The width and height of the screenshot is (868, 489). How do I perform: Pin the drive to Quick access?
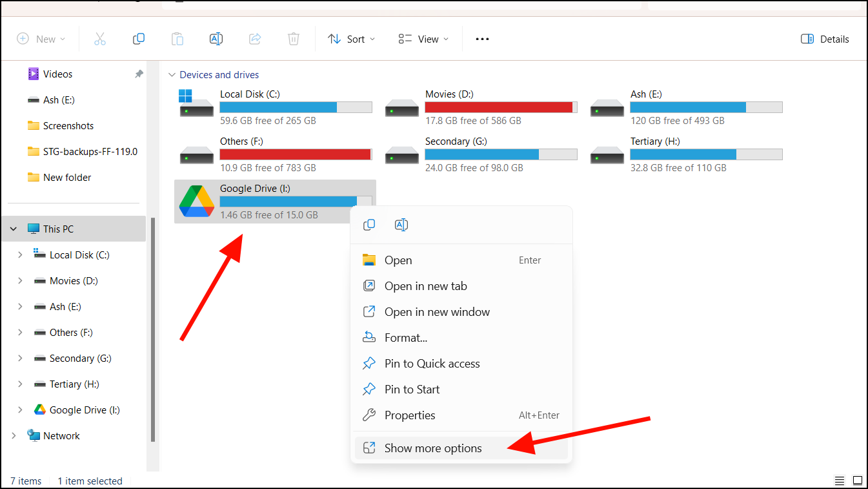[432, 363]
